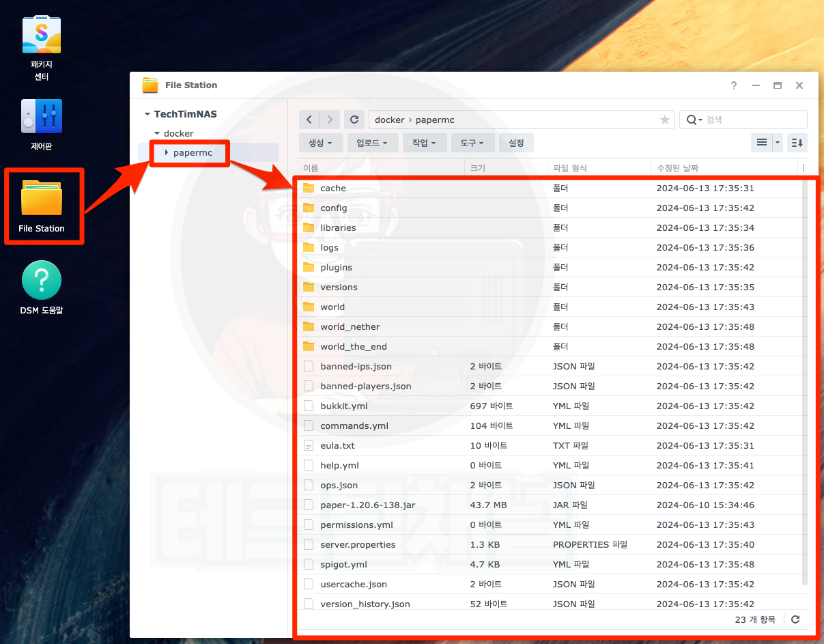Select banned-ips.json file name
This screenshot has width=824, height=644.
tap(356, 366)
